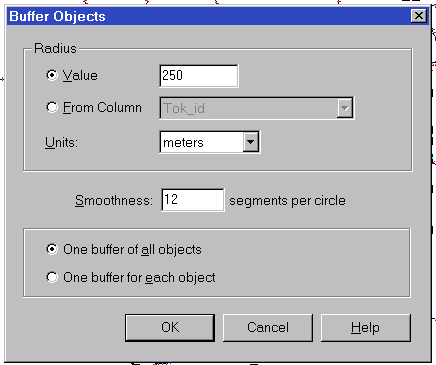Click the Cancel button

click(x=268, y=328)
